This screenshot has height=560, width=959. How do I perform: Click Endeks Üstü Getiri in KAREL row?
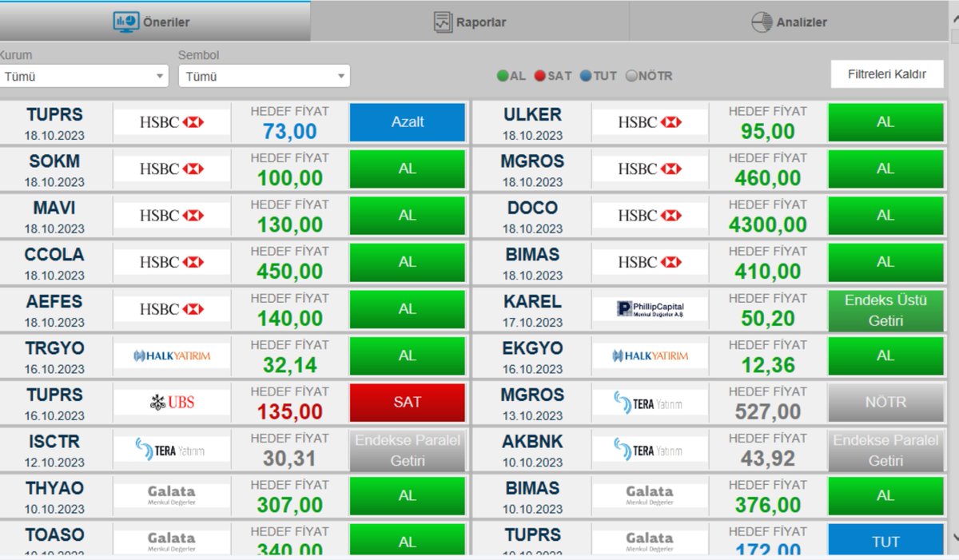pos(885,310)
